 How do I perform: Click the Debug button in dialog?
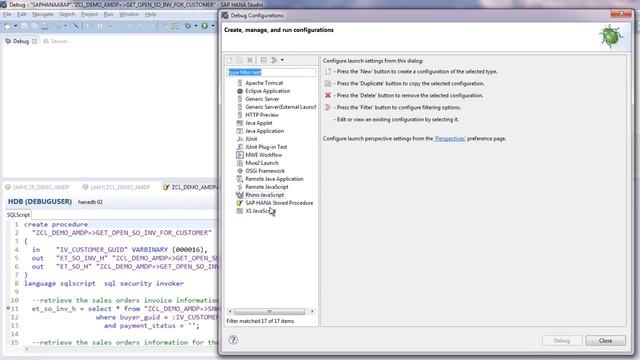(x=562, y=340)
